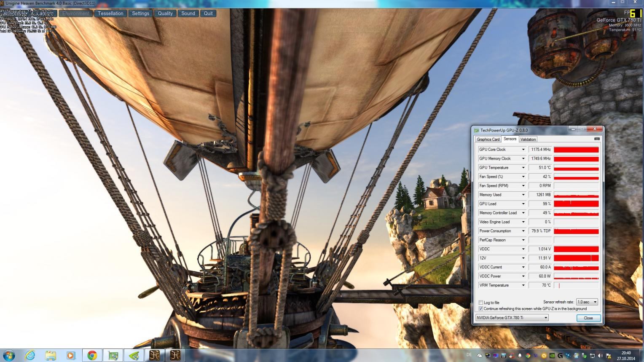The height and width of the screenshot is (362, 644).
Task: Open the Fan Speed (%) dropdown arrow
Action: pyautogui.click(x=523, y=177)
